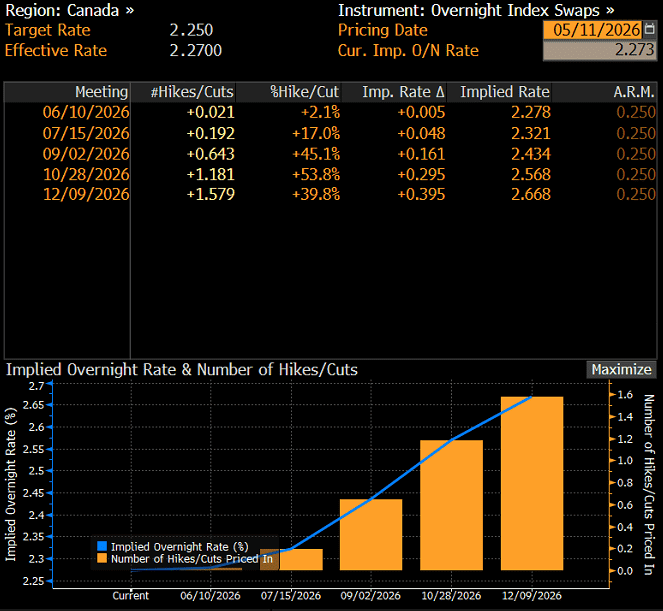663x611 pixels.
Task: Sort by the #Hikes/Cuts column header
Action: pos(184,92)
